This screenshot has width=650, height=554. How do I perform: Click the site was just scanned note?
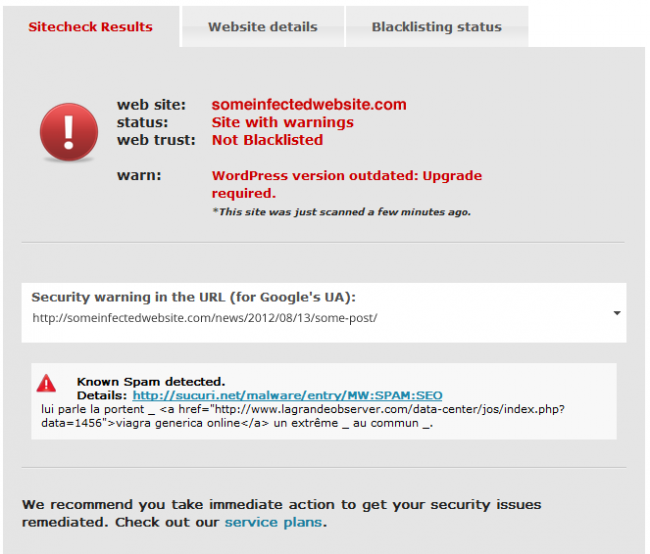[x=342, y=212]
